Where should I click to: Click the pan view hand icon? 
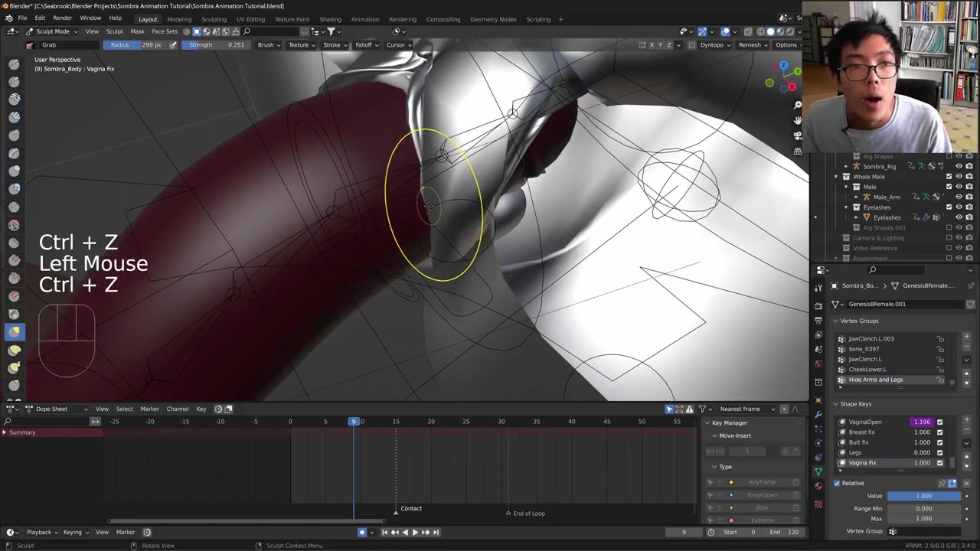pyautogui.click(x=798, y=120)
